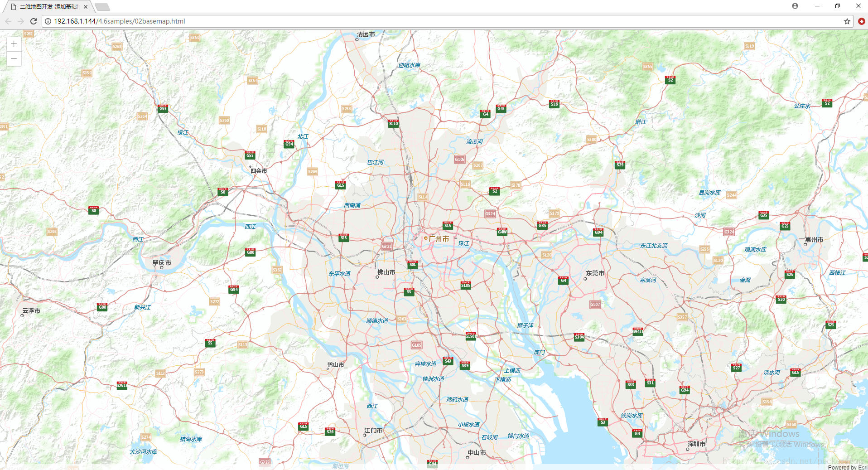The width and height of the screenshot is (868, 470).
Task: Close the 二维地图开发 browser tab
Action: pos(86,7)
